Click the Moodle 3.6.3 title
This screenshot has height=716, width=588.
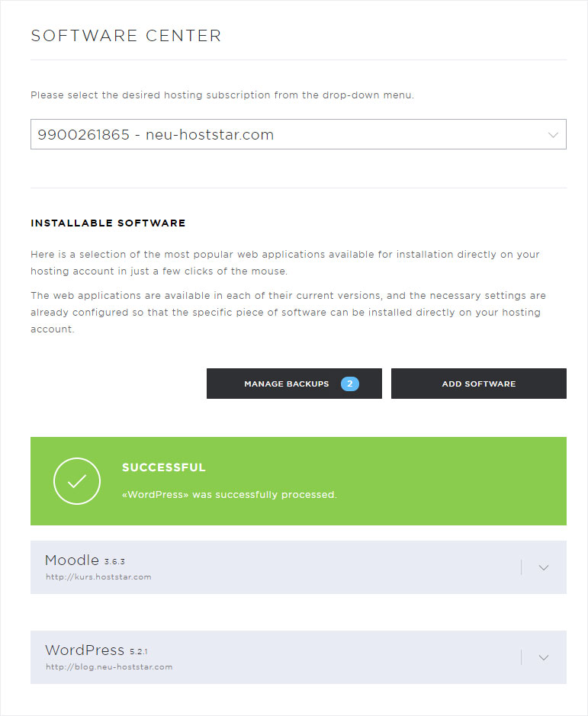[85, 560]
